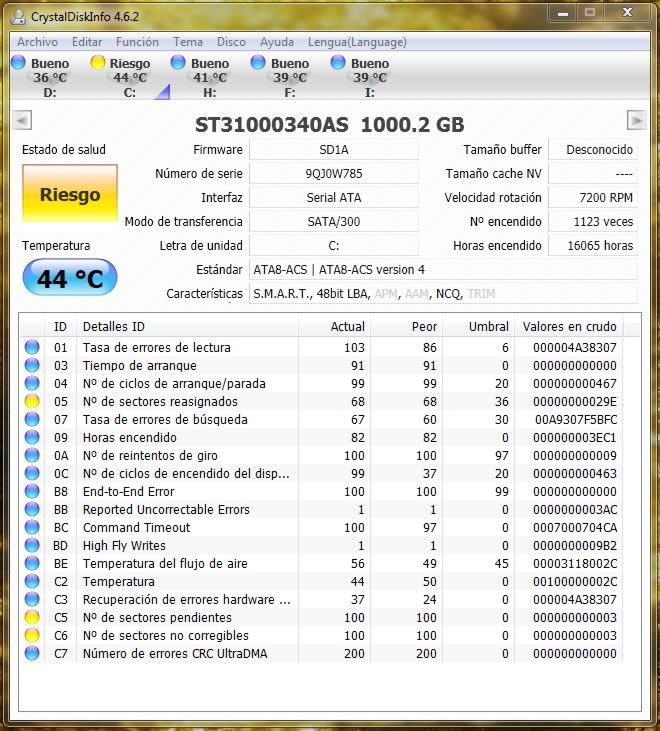Click status icon for errores CRC UltraDMA row
Screen dimensions: 660x731
pyautogui.click(x=32, y=653)
